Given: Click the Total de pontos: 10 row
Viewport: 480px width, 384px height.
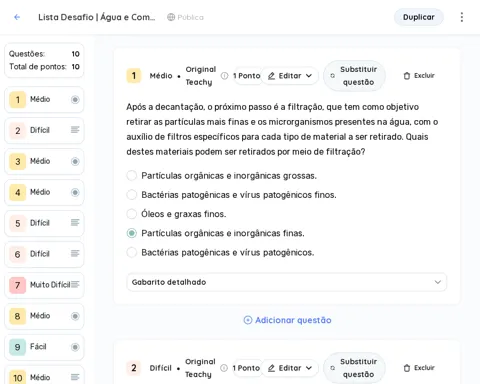Looking at the screenshot, I should pos(44,67).
